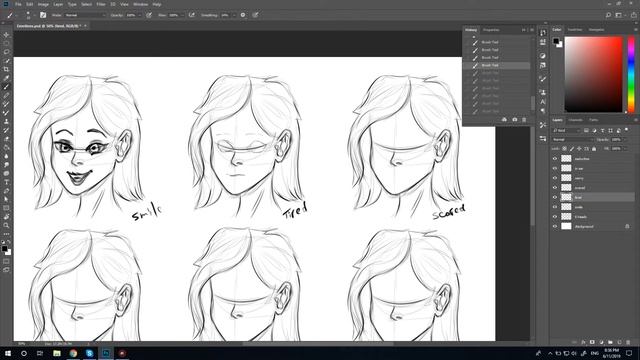Select the Hand tool
Viewport: 640px width, 360px height.
coord(6,217)
